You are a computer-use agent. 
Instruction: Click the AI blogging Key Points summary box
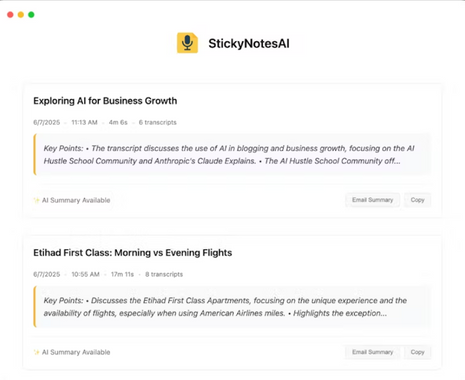[232, 155]
